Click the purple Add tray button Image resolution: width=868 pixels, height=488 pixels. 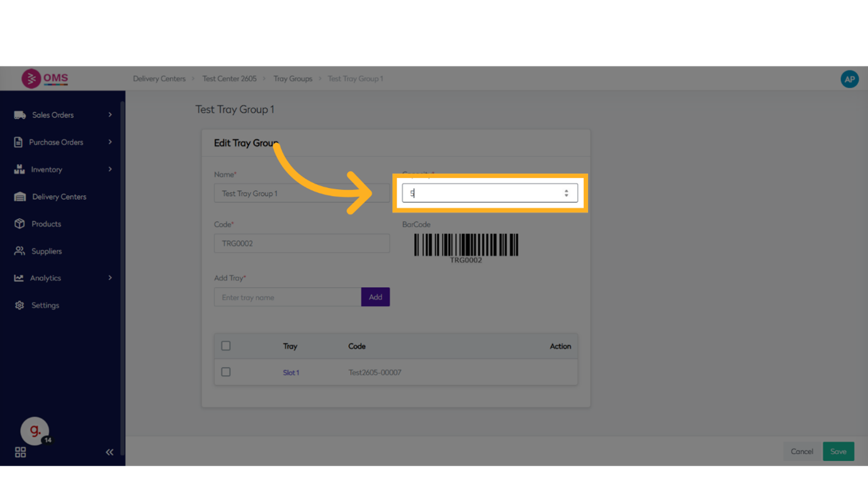tap(375, 297)
